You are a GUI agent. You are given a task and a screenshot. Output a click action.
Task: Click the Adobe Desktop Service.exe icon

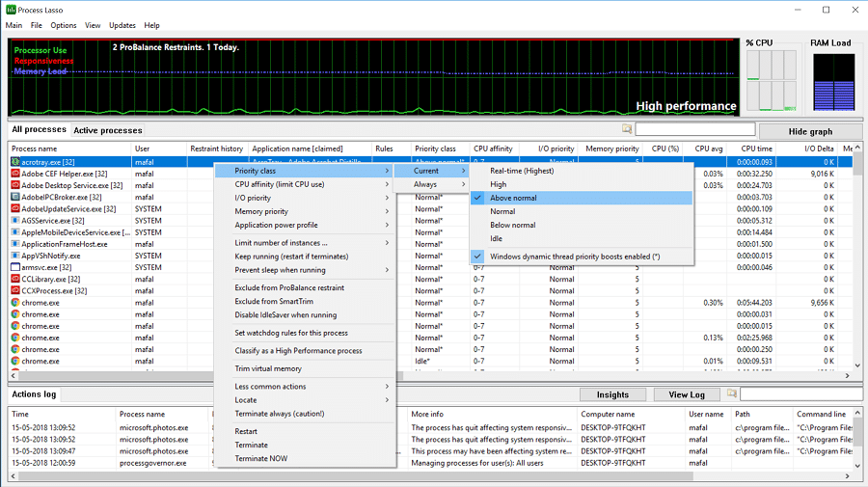click(x=15, y=185)
